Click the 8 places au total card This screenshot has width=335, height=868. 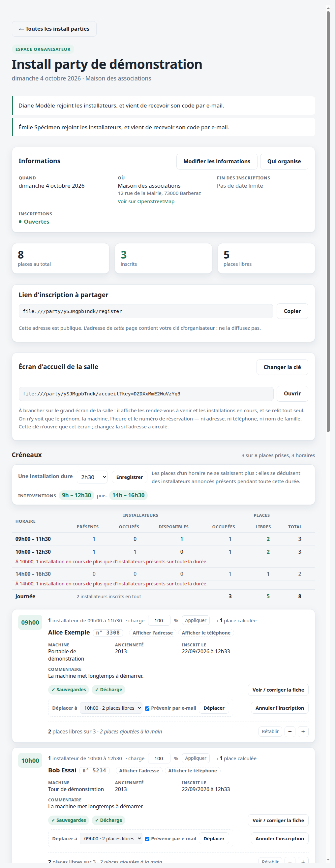point(61,259)
